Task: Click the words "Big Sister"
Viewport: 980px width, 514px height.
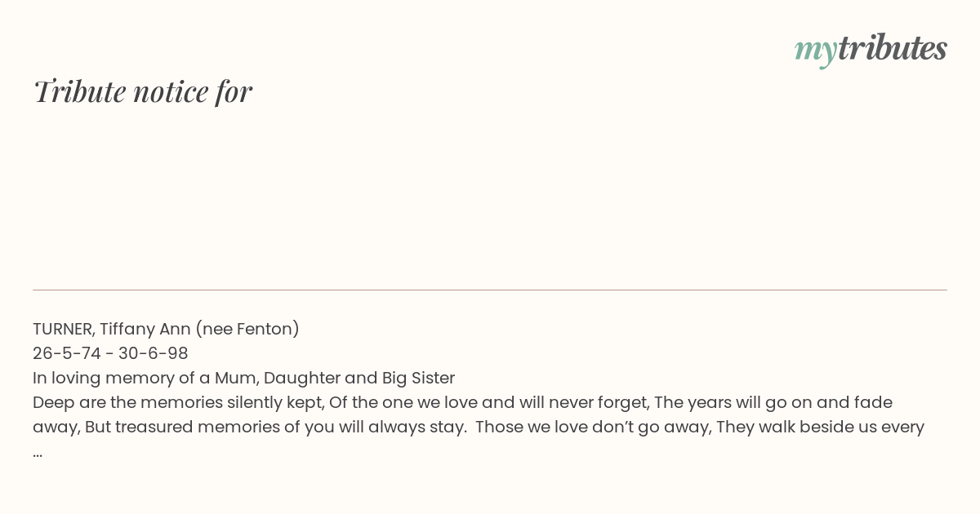Action: pyautogui.click(x=418, y=378)
